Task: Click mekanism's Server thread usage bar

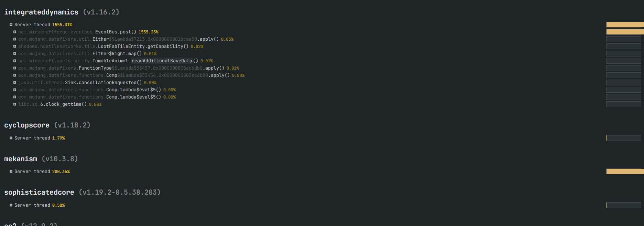Action: (624, 171)
